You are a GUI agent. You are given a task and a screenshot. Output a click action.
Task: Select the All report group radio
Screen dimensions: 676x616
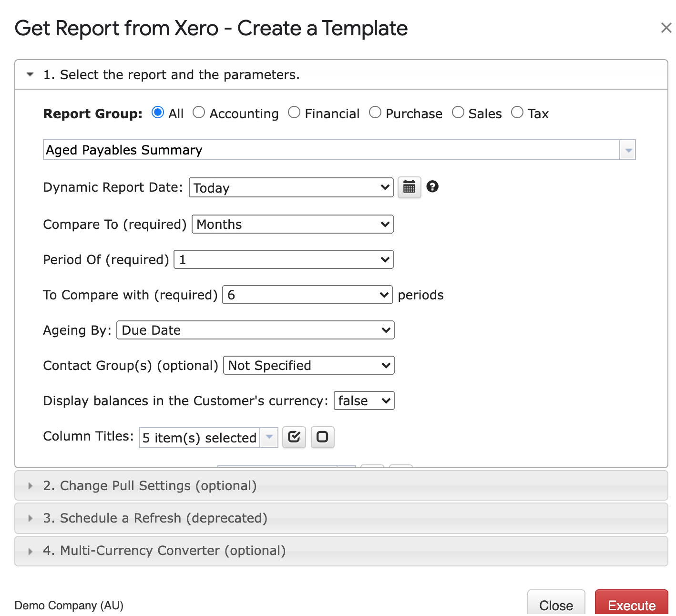158,113
